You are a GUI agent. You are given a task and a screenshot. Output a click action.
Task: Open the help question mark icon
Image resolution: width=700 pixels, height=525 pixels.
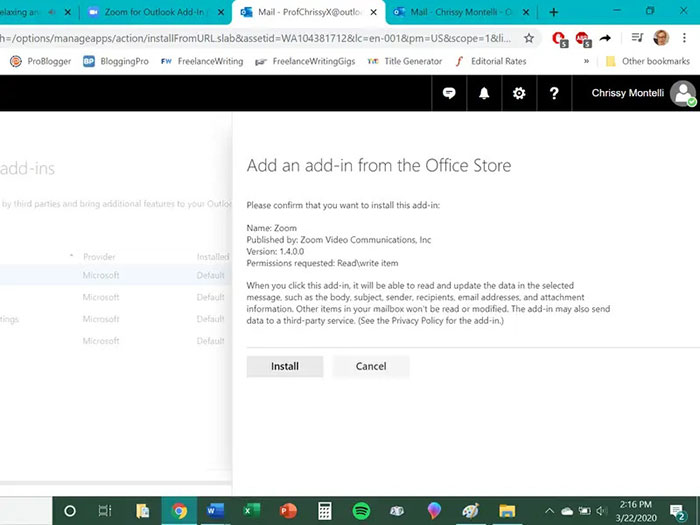point(554,93)
